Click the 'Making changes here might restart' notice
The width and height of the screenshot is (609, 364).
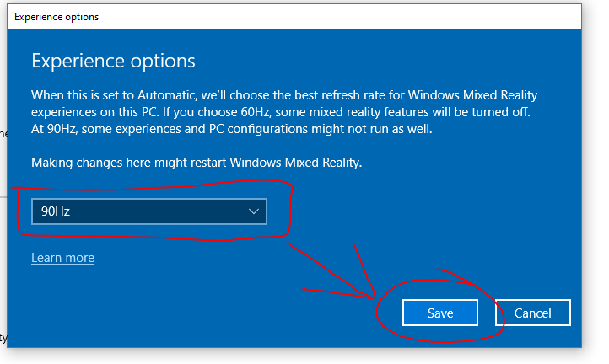[x=196, y=162]
